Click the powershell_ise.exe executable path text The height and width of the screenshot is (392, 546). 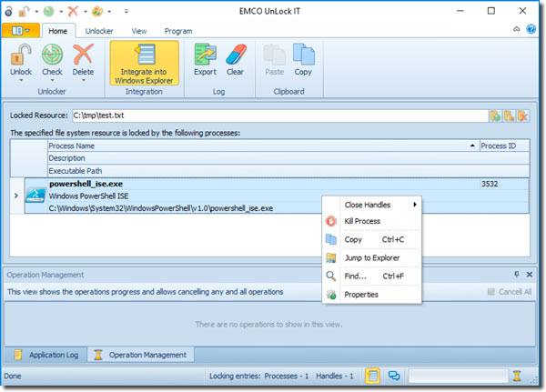coord(161,208)
